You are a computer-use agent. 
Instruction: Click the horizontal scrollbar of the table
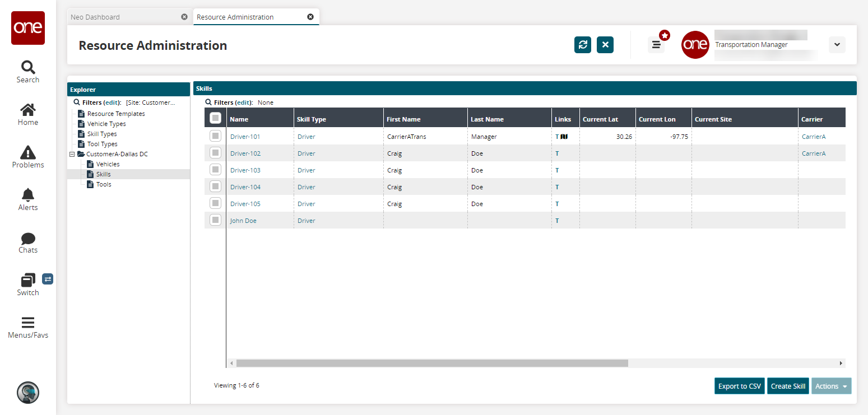point(431,363)
